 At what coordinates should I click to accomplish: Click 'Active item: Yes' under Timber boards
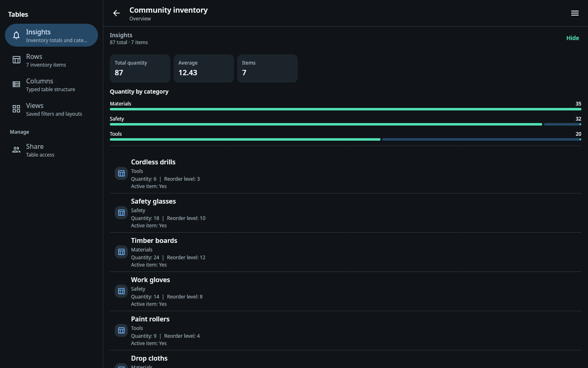[x=149, y=265]
